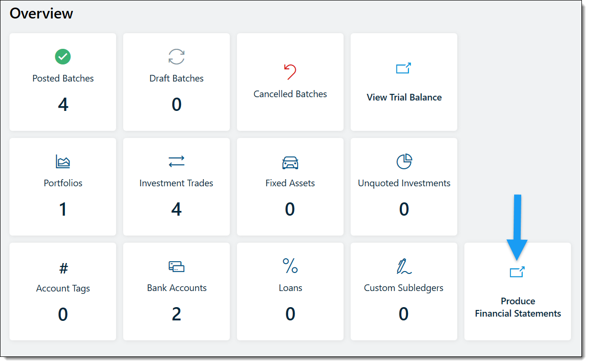Click the Overview heading
Viewport: 589px width, 364px height.
pyautogui.click(x=42, y=13)
